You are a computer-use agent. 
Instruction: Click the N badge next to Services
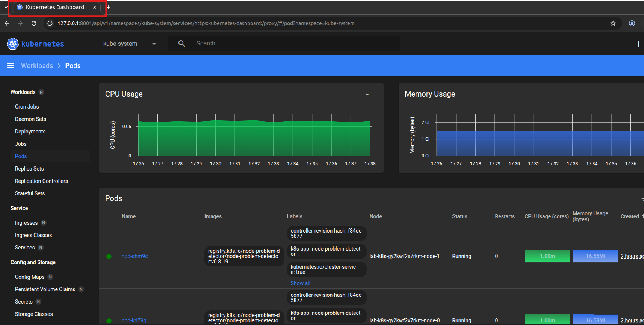point(41,248)
